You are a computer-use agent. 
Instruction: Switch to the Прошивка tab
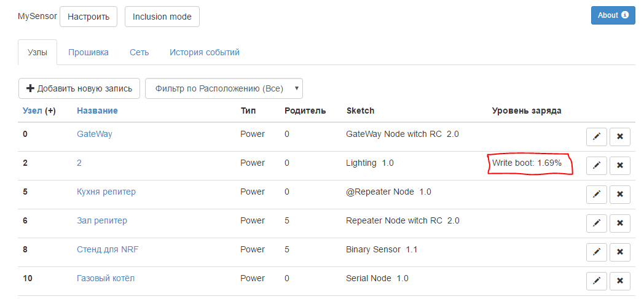(88, 53)
